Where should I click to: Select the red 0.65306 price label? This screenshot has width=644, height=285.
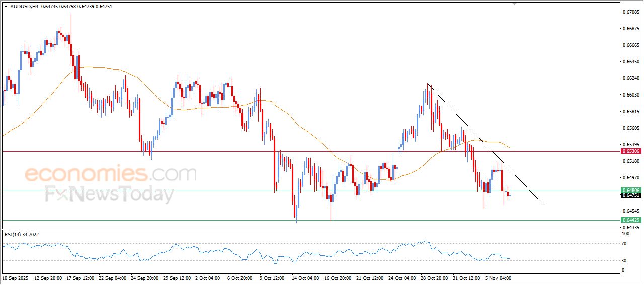pyautogui.click(x=630, y=151)
